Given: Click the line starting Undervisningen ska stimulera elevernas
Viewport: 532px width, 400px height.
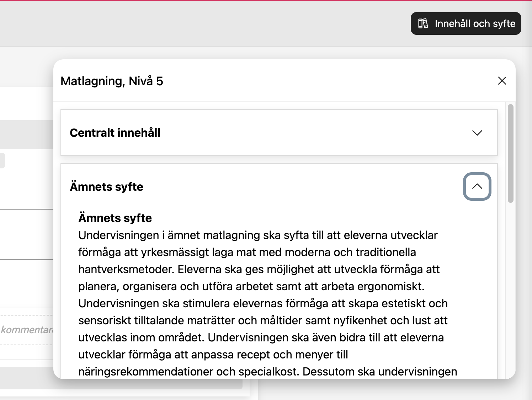Looking at the screenshot, I should point(263,303).
